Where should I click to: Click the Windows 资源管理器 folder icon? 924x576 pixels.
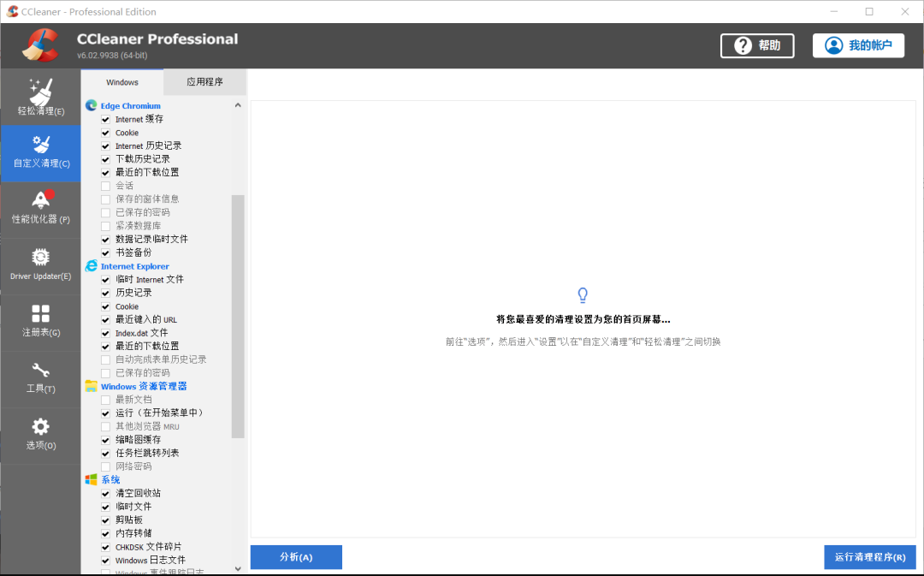92,386
